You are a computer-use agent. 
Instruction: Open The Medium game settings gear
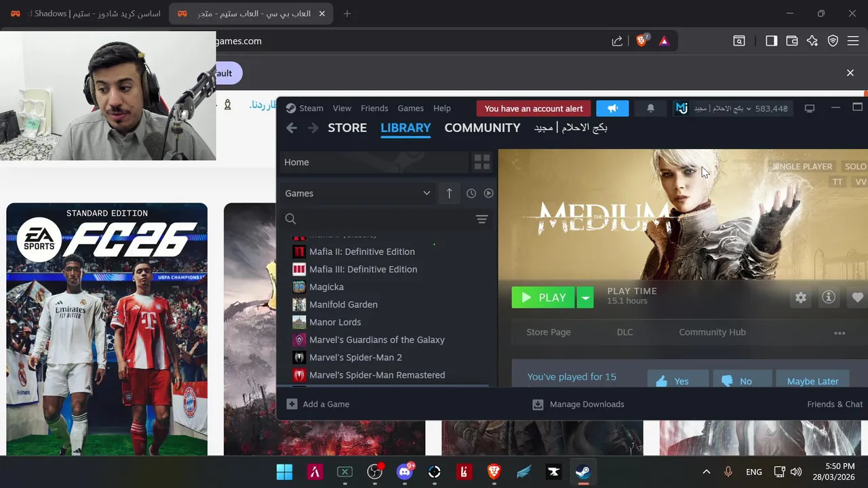[801, 298]
